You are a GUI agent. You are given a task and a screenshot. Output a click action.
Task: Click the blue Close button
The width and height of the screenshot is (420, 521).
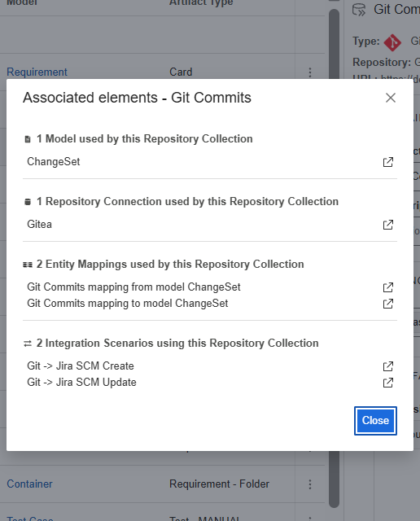375,421
